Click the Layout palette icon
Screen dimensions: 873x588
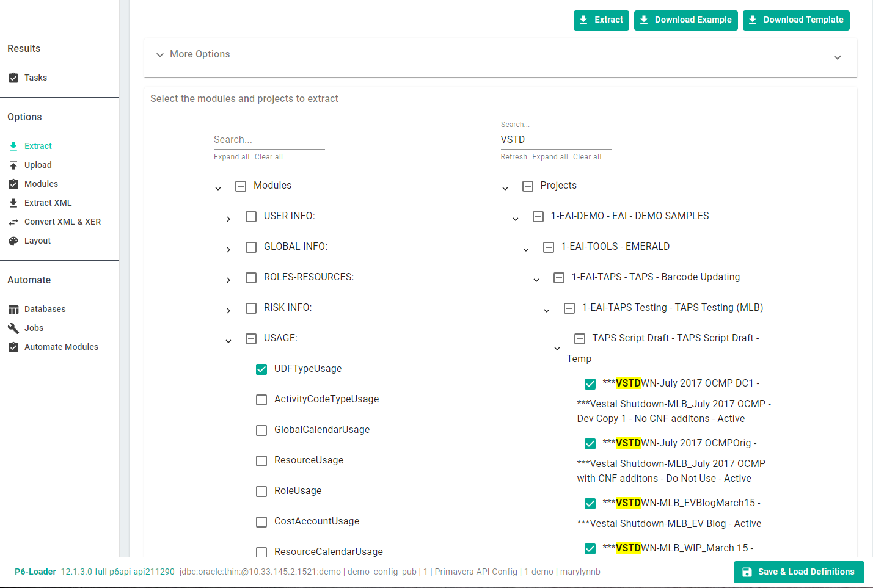13,241
